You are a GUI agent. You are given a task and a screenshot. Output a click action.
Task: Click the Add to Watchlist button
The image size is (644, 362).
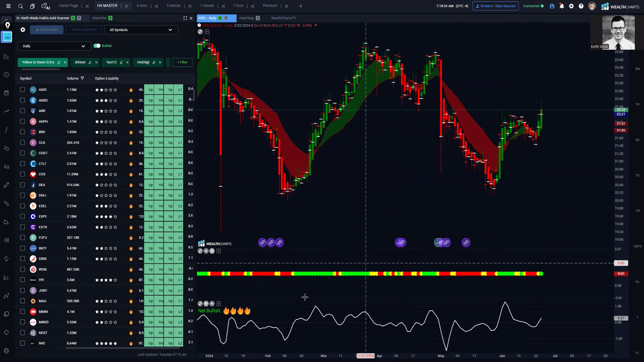pos(84,30)
